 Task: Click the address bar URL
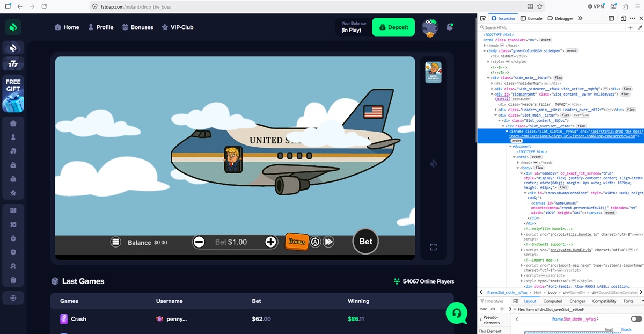tap(136, 6)
